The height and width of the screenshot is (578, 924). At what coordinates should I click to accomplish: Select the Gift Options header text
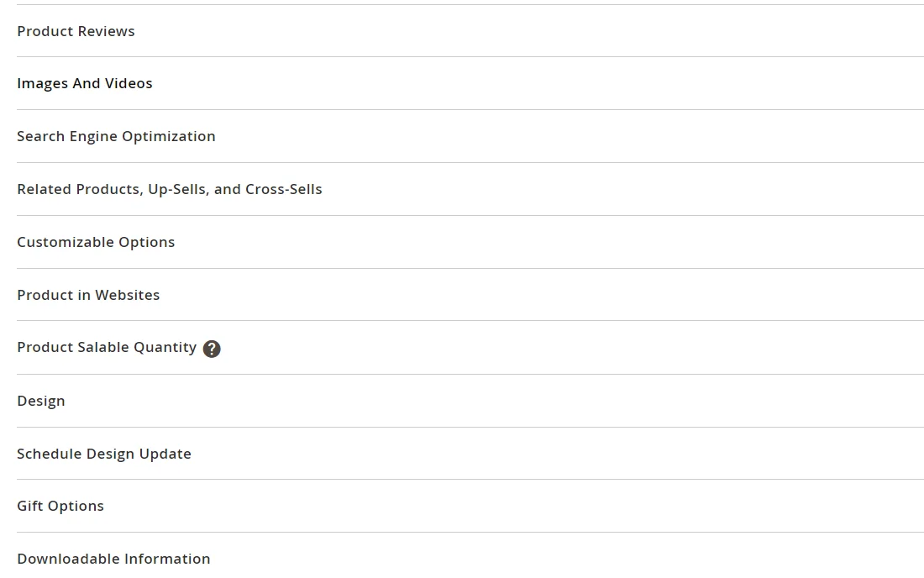click(x=60, y=506)
